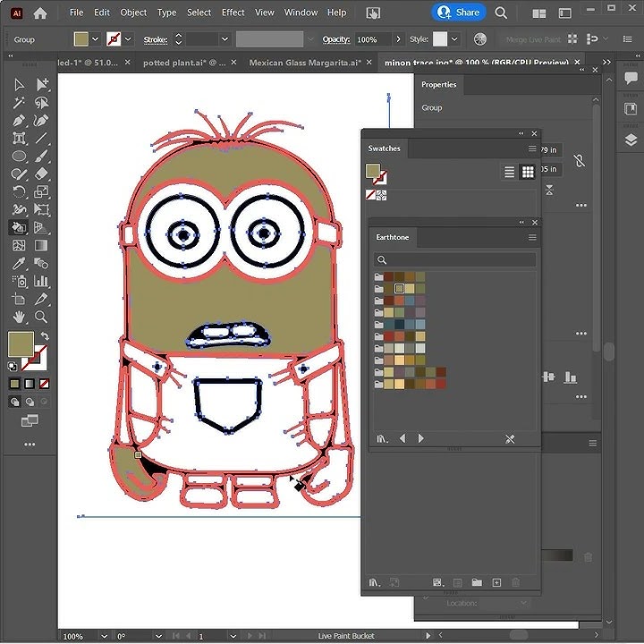Open the stroke color dropdown in control bar
This screenshot has width=644, height=644.
click(x=128, y=39)
